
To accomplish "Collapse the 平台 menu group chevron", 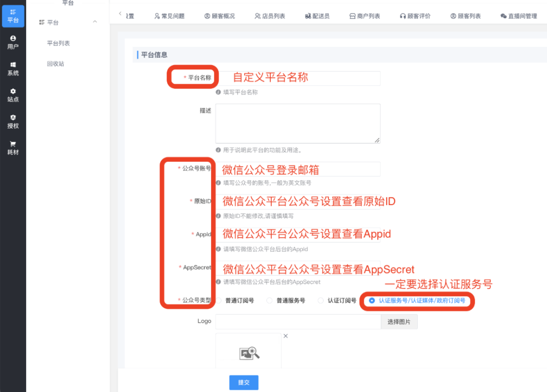I will click(95, 22).
